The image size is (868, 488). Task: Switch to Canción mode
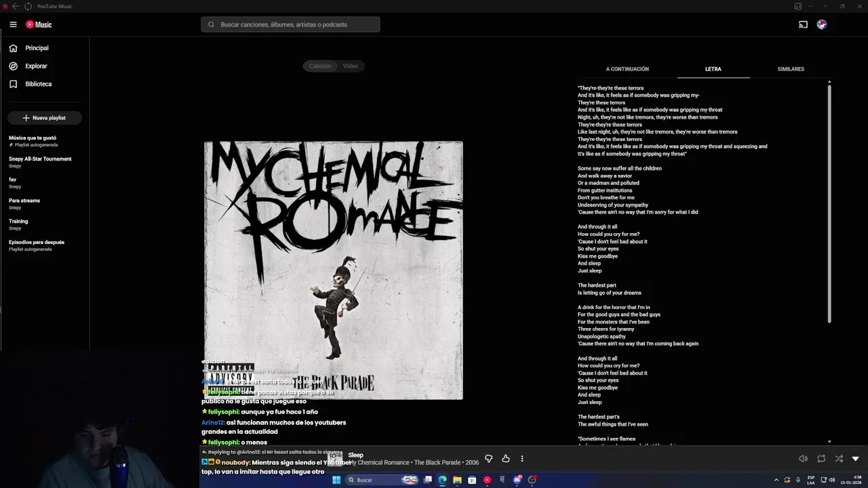pos(320,66)
